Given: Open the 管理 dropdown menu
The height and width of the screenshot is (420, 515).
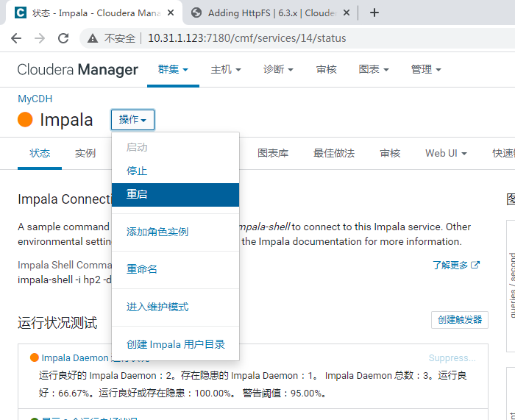Looking at the screenshot, I should (426, 70).
